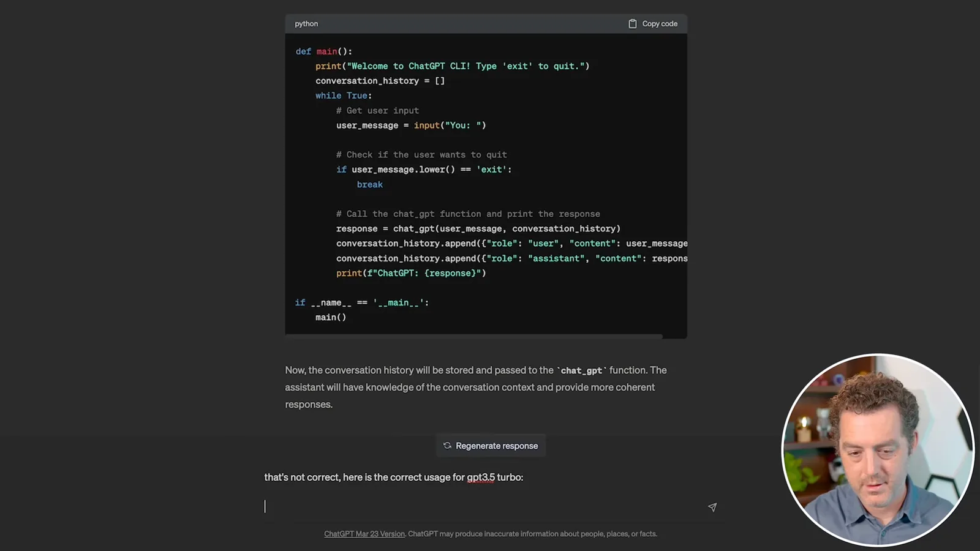The width and height of the screenshot is (980, 551).
Task: Click the Copy code button
Action: coord(653,24)
